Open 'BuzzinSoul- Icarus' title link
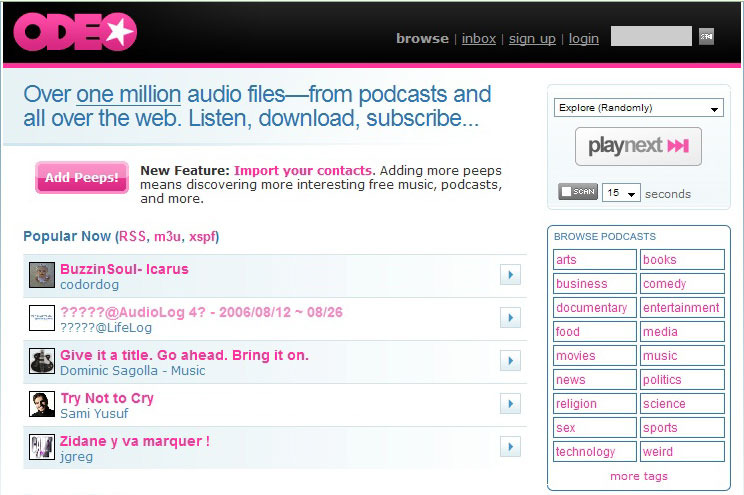 (124, 269)
